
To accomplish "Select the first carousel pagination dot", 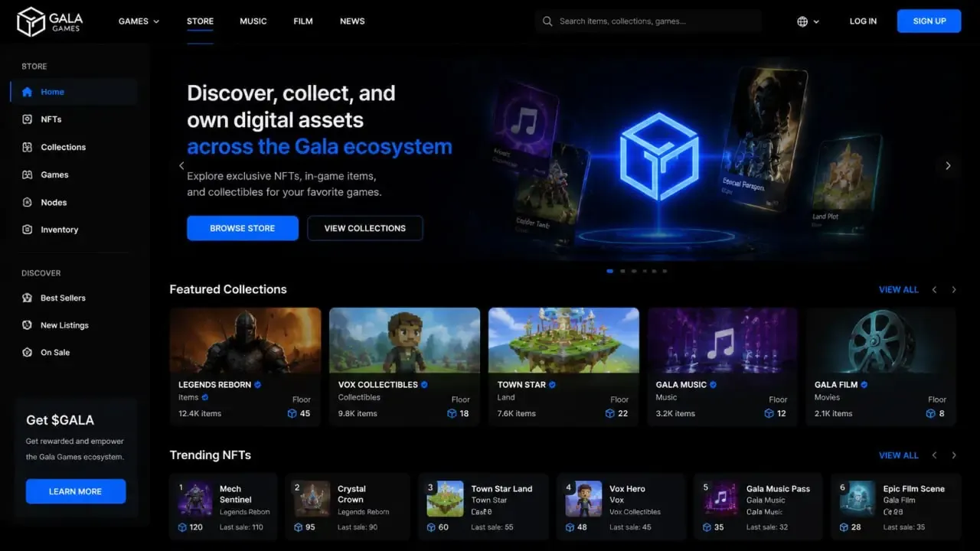I will point(610,271).
